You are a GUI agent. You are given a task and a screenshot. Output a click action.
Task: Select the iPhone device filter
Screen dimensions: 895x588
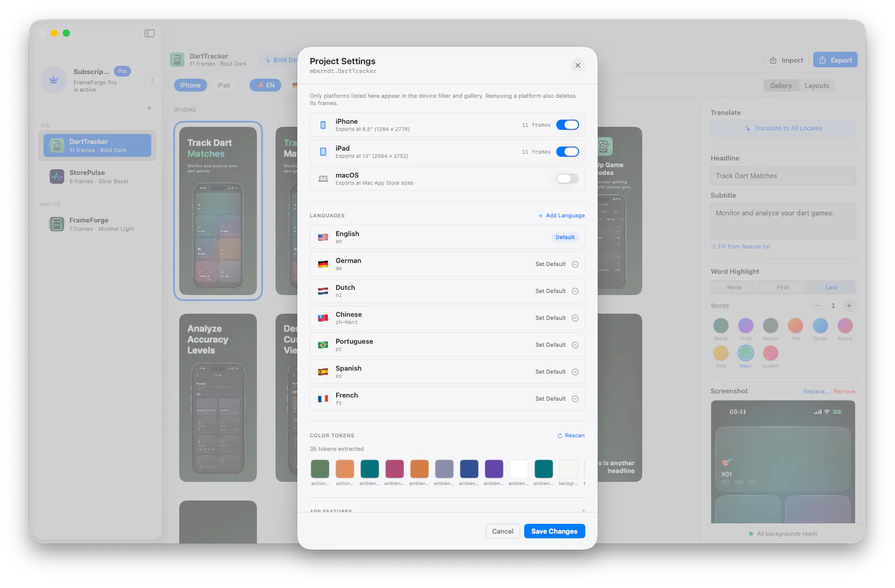coord(190,85)
